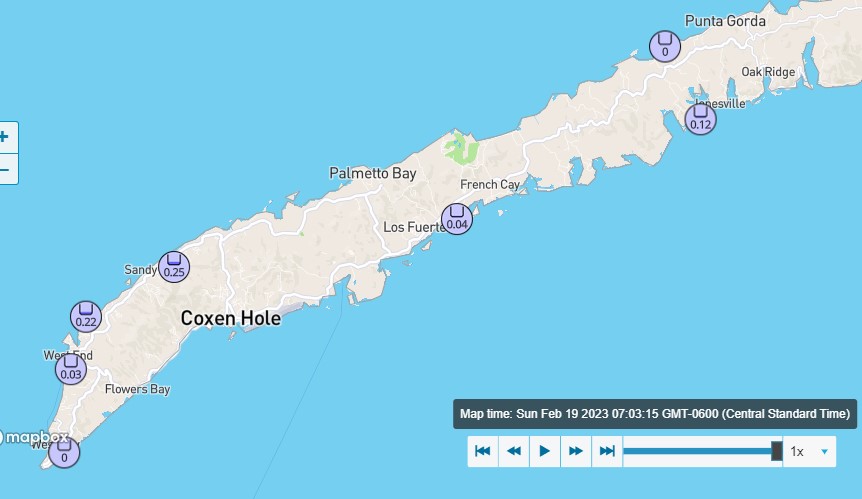Click the 0 gauge marker at island's southwest tip

click(64, 452)
